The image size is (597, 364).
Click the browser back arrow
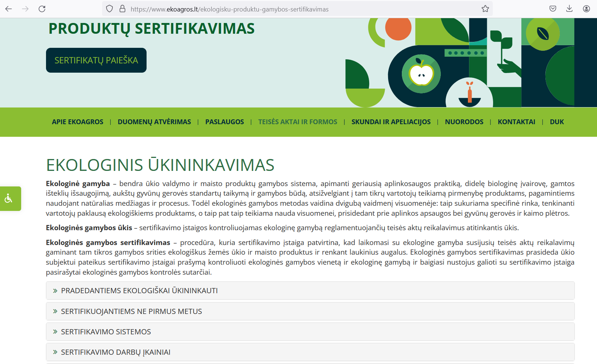point(9,9)
